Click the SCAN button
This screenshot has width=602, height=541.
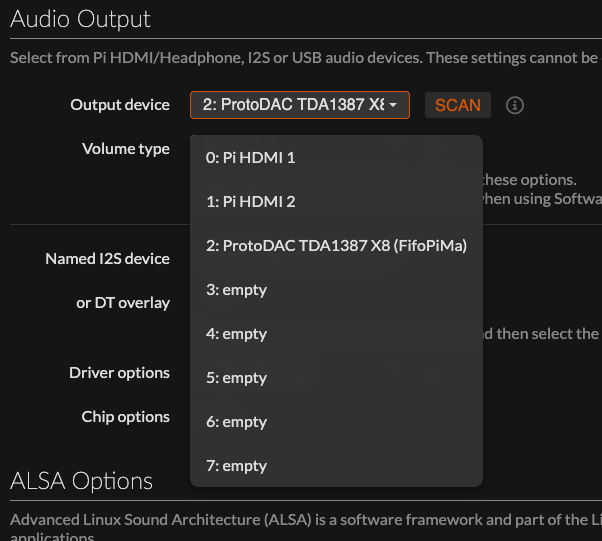coord(458,105)
